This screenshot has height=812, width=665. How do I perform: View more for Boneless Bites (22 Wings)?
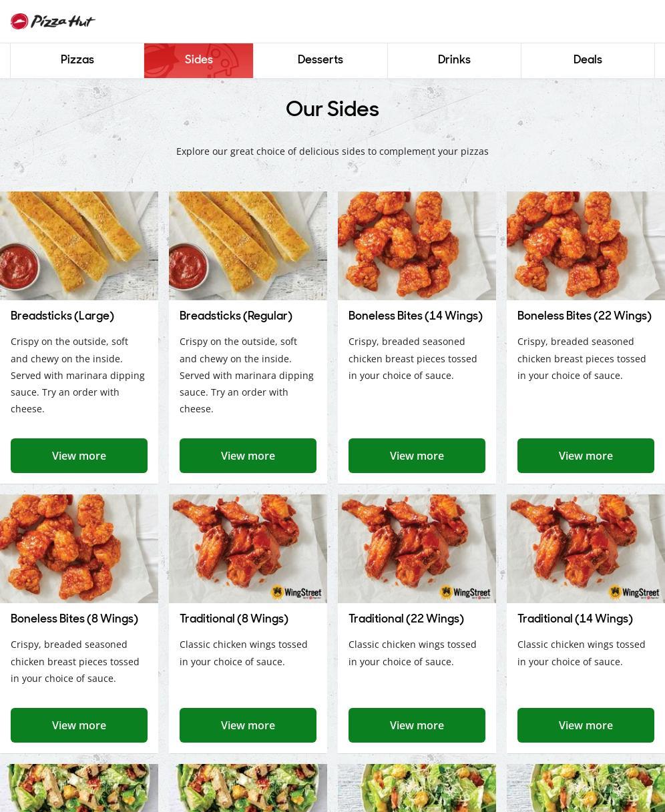tap(586, 456)
